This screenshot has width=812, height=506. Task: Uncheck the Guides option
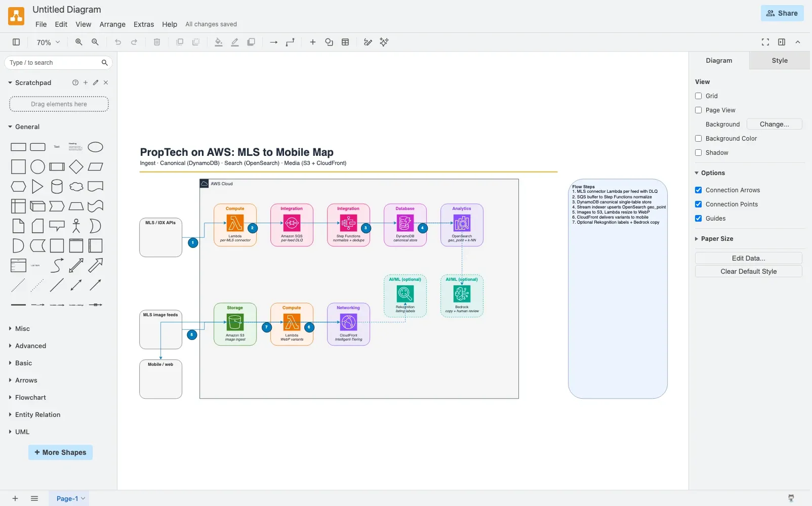coord(699,219)
